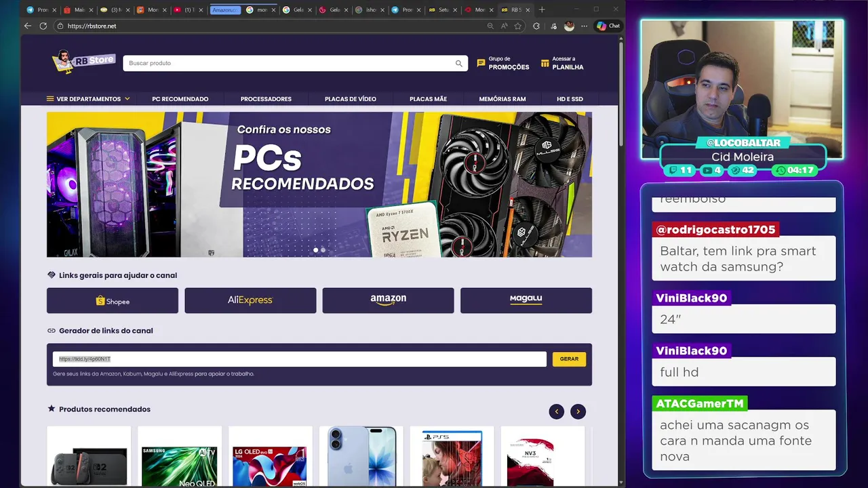
Task: Open the Amazon link button
Action: [x=388, y=300]
